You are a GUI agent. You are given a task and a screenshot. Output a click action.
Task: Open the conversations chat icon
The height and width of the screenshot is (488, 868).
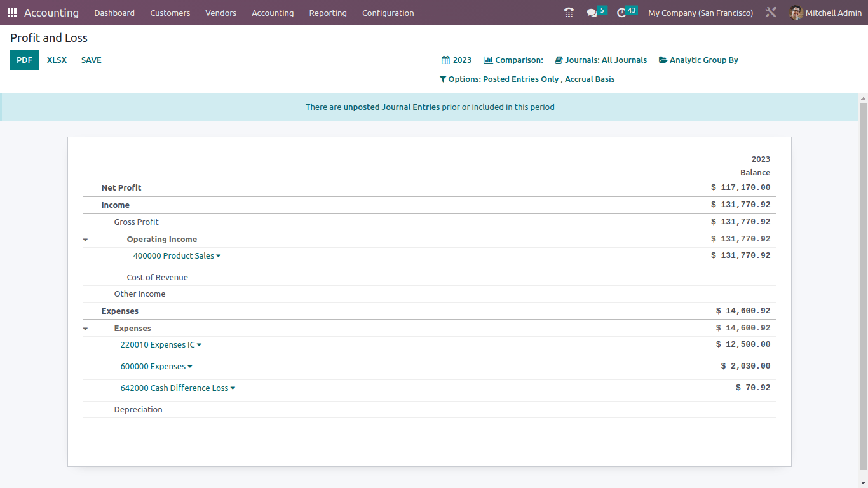(x=592, y=13)
